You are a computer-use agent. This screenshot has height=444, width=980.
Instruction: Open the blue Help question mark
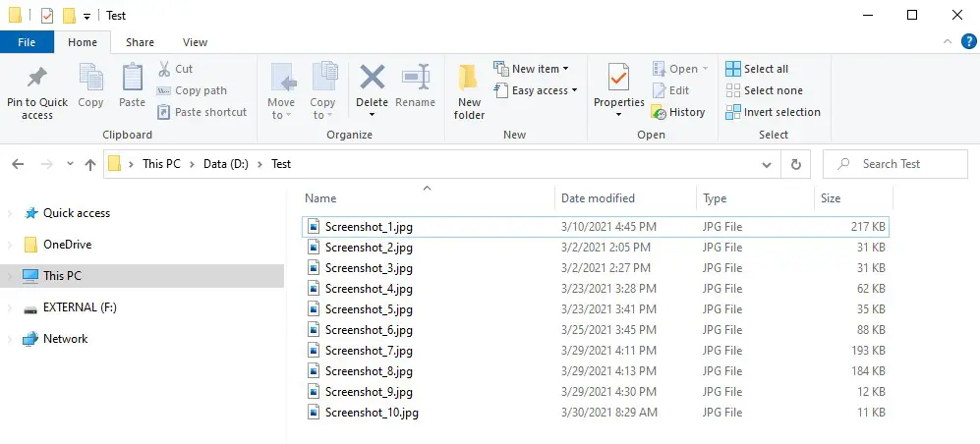[x=968, y=42]
